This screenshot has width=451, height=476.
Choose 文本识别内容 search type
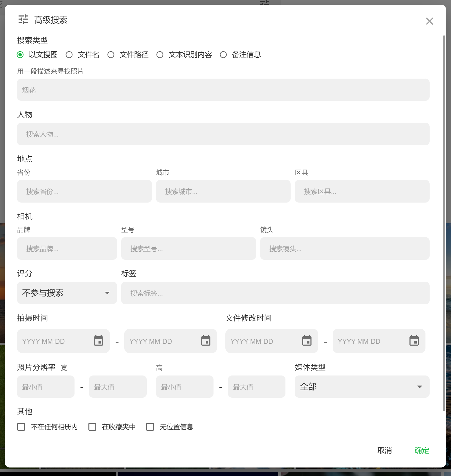point(160,55)
